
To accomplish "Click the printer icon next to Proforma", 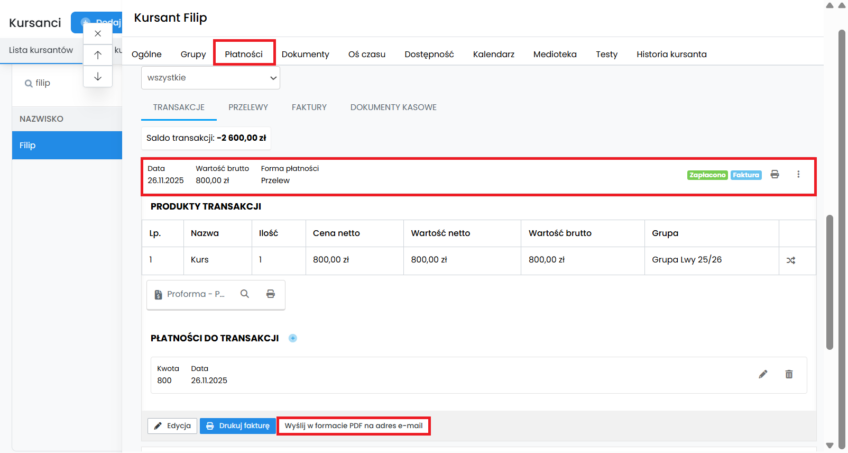I will pos(270,294).
